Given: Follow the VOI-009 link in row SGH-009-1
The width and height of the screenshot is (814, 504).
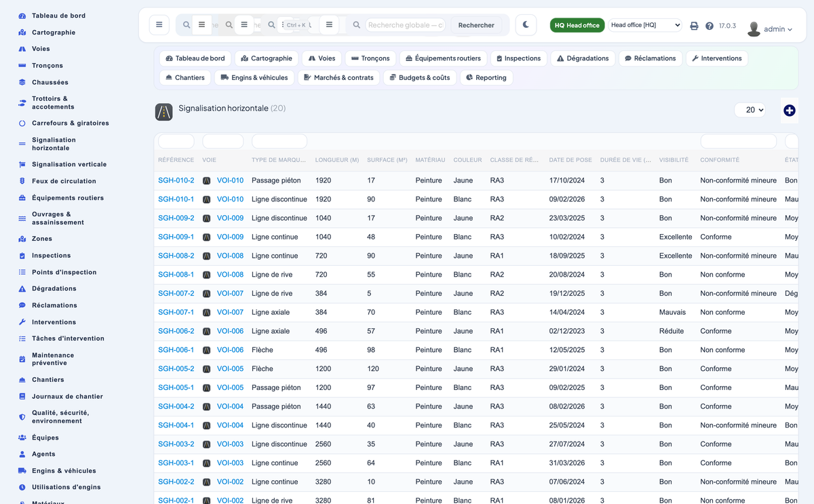Looking at the screenshot, I should (230, 237).
